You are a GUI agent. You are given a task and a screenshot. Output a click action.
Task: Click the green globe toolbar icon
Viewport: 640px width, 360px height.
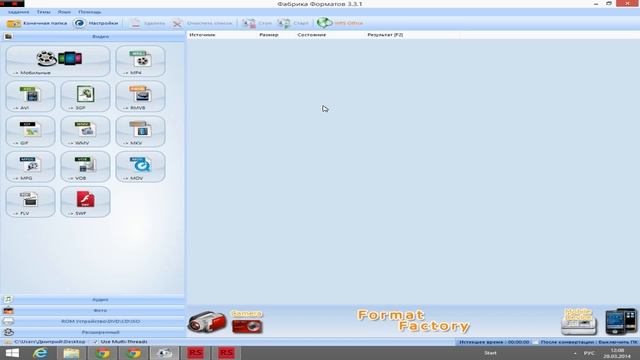click(x=324, y=23)
